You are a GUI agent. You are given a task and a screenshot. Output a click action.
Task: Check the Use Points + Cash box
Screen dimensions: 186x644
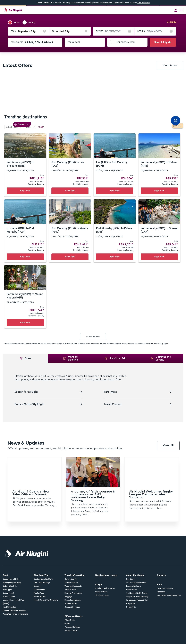112,42
